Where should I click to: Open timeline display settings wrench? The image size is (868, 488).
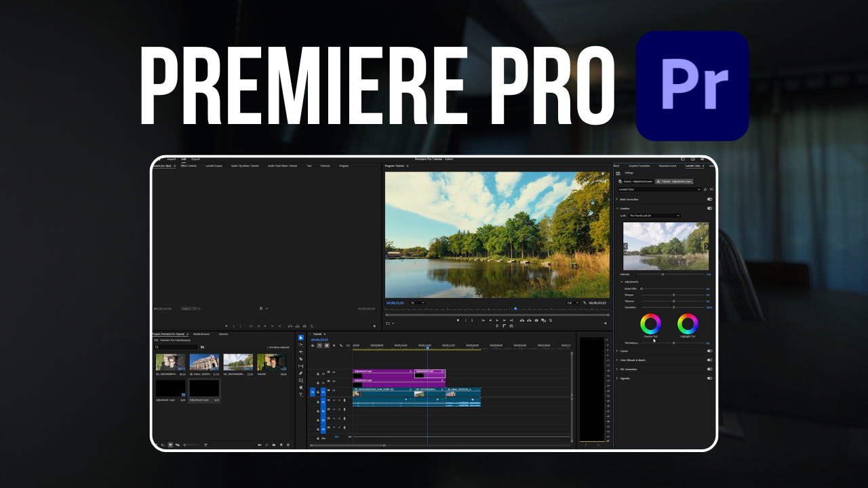click(341, 345)
